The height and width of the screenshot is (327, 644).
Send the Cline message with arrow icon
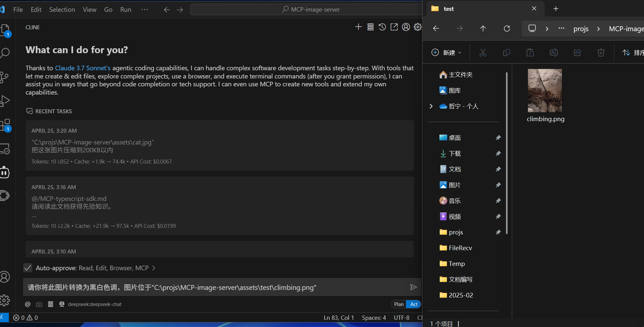tap(413, 287)
